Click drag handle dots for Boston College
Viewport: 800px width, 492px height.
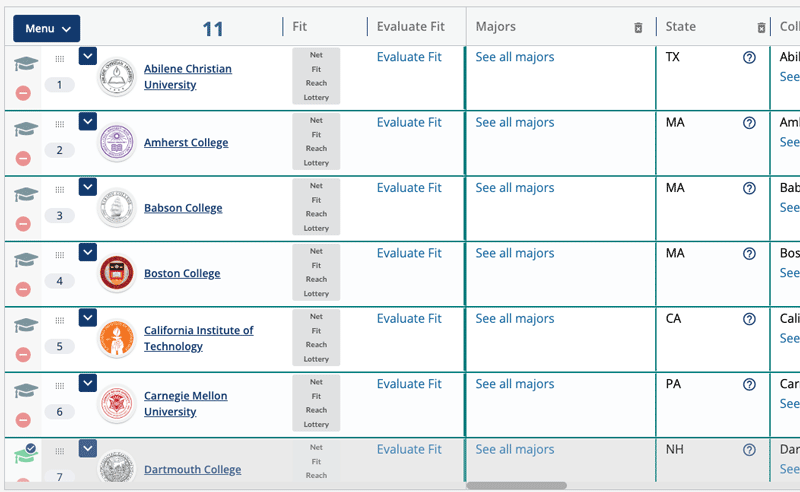click(60, 255)
